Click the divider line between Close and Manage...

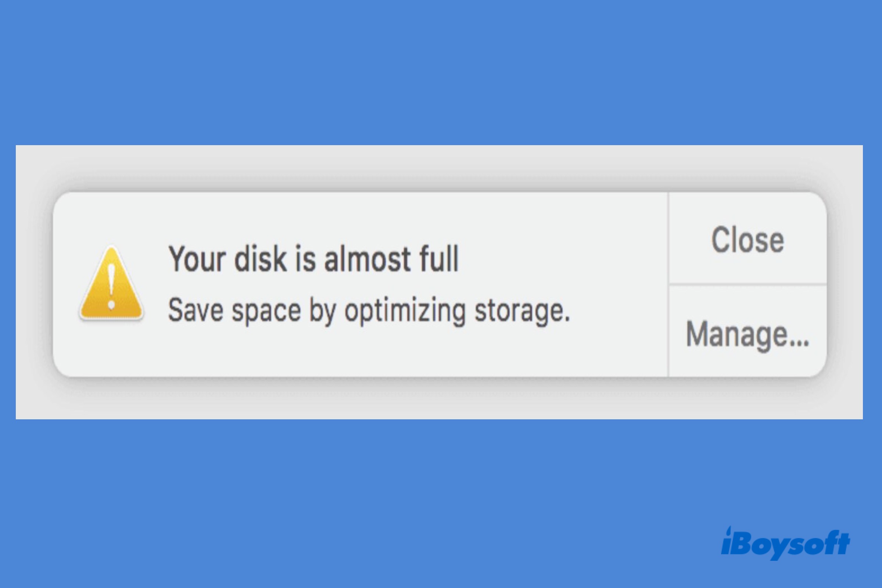pyautogui.click(x=747, y=284)
